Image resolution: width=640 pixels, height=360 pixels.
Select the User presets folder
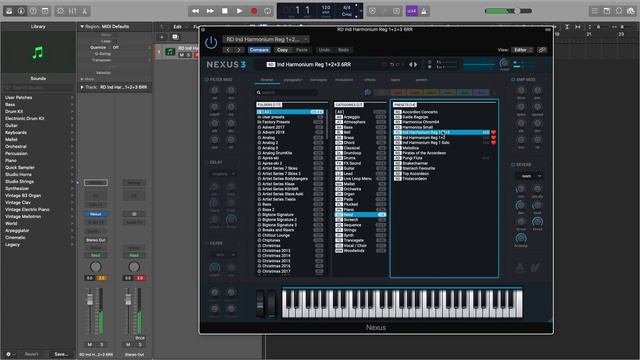tap(290, 117)
